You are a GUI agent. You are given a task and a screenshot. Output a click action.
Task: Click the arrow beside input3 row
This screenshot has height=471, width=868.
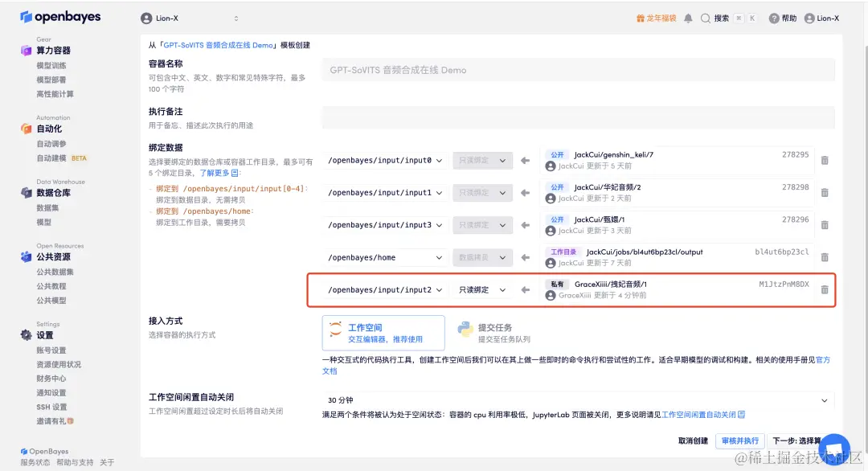[526, 225]
